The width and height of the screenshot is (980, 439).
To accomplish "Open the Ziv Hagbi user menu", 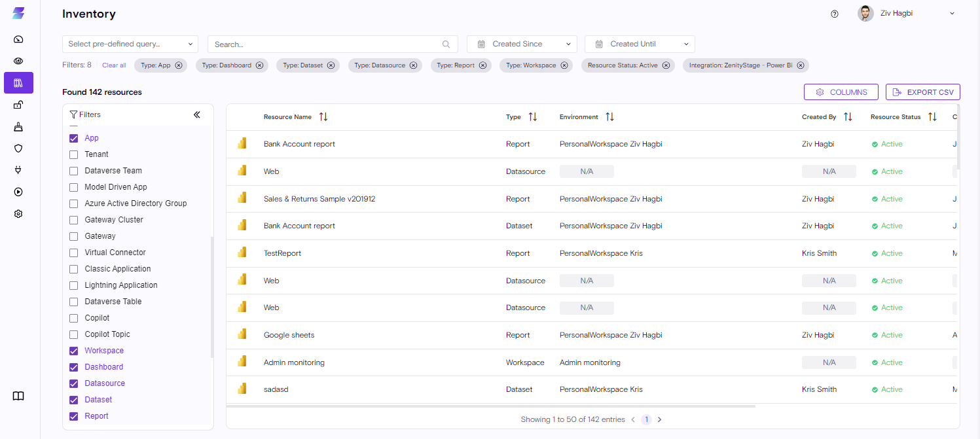I will coord(906,14).
